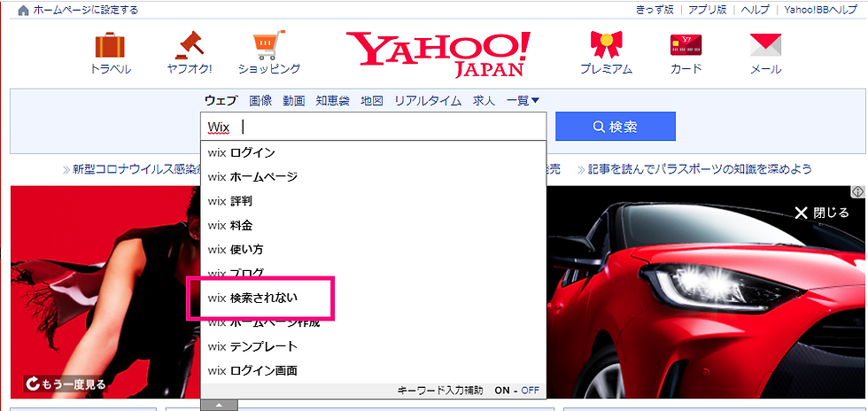Choose suggestion wix ログイン
Image resolution: width=868 pixels, height=411 pixels.
[374, 152]
